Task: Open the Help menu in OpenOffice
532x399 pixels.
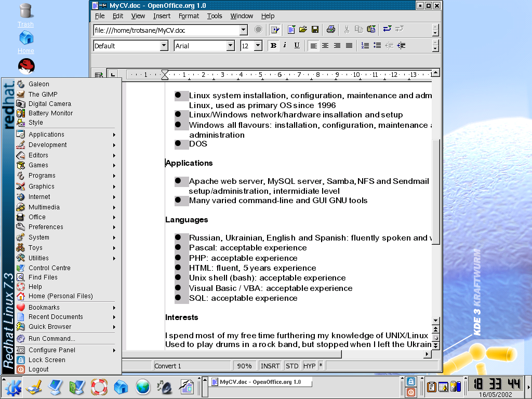Action: coord(268,16)
